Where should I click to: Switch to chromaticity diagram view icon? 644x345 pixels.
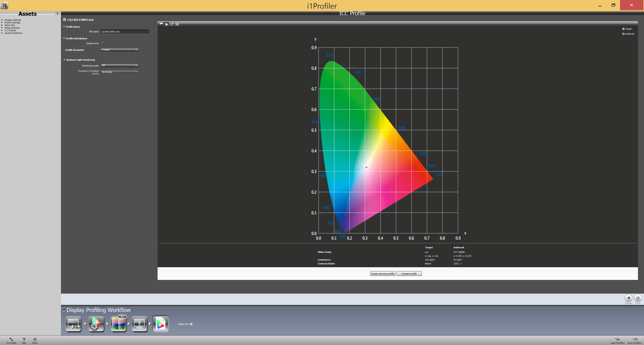(x=167, y=24)
